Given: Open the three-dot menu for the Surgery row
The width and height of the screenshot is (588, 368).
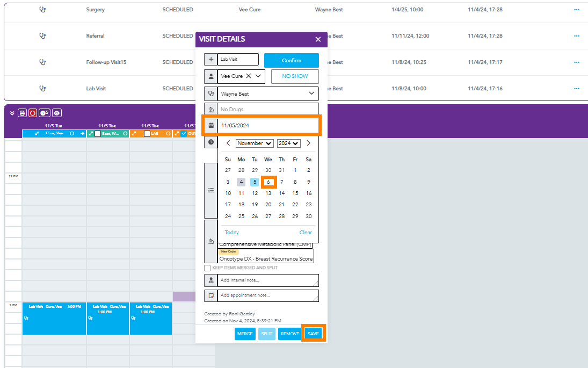Looking at the screenshot, I should click(x=576, y=10).
